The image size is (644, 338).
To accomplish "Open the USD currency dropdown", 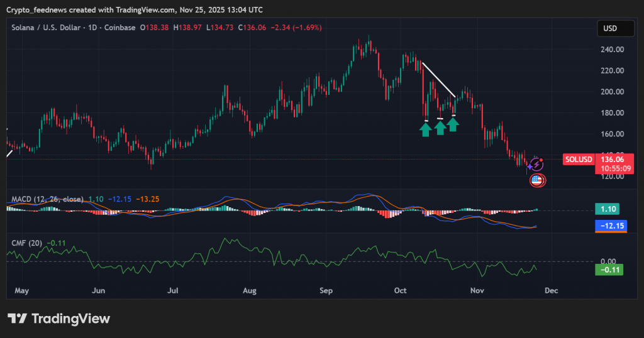I will pos(610,28).
